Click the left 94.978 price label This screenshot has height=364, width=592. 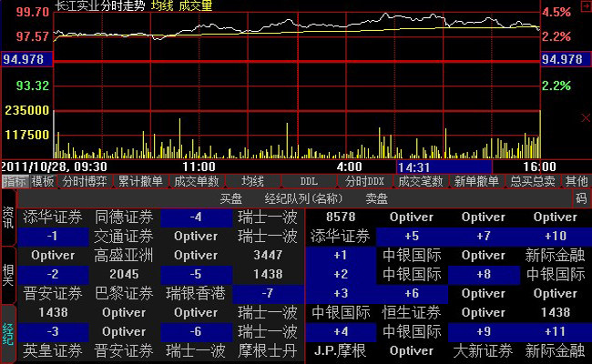coord(26,59)
